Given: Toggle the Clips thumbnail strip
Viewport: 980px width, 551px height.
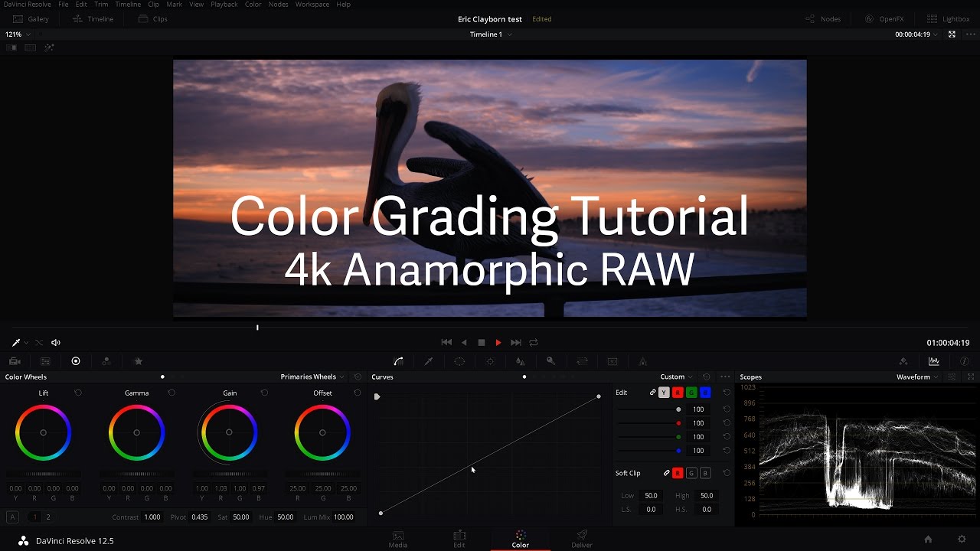Looking at the screenshot, I should click(x=152, y=19).
